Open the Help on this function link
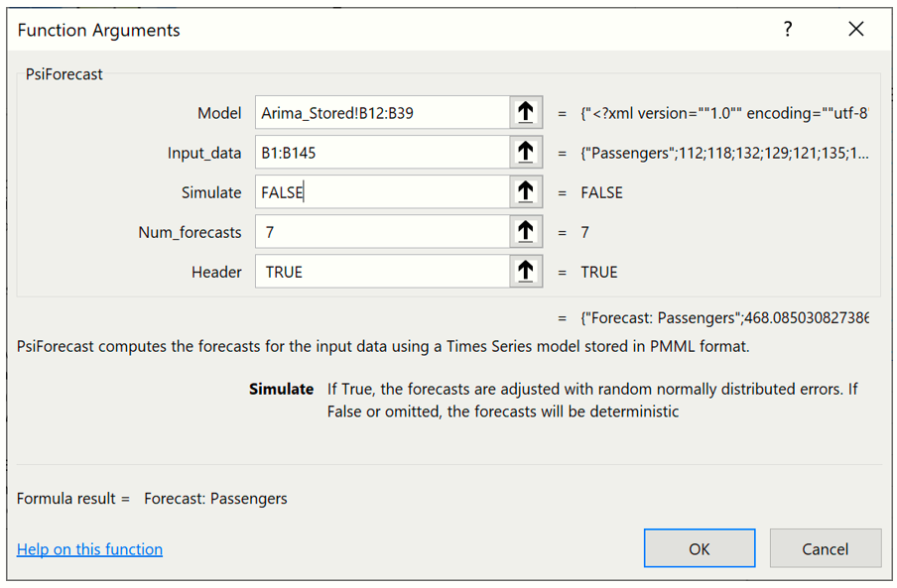897x588 pixels. (89, 549)
